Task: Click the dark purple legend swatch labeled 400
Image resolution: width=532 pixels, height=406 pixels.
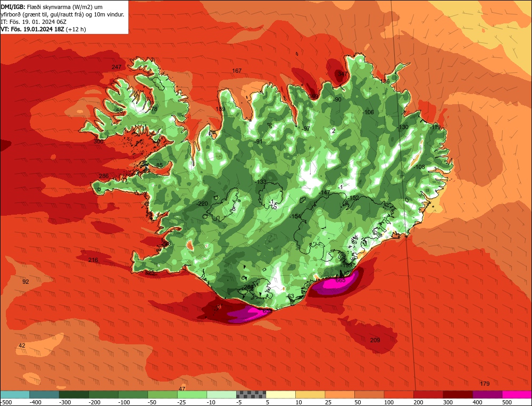Action: point(487,394)
